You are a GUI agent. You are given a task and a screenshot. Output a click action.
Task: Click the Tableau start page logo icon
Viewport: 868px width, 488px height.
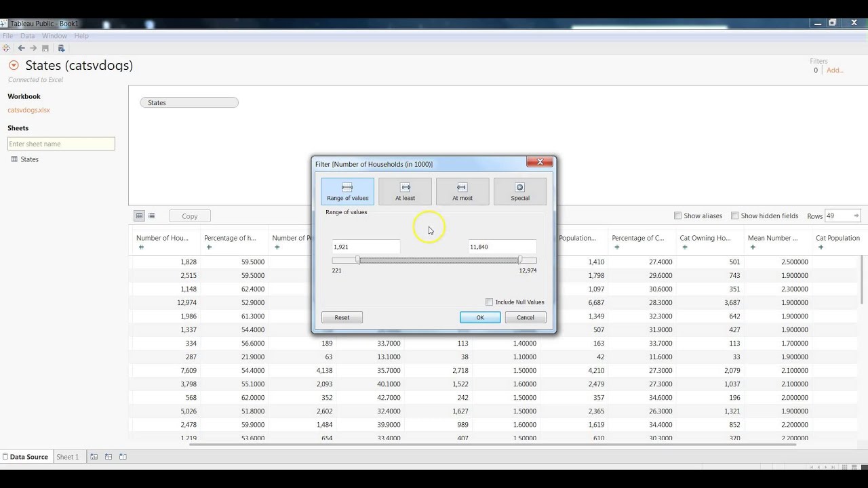pyautogui.click(x=6, y=48)
